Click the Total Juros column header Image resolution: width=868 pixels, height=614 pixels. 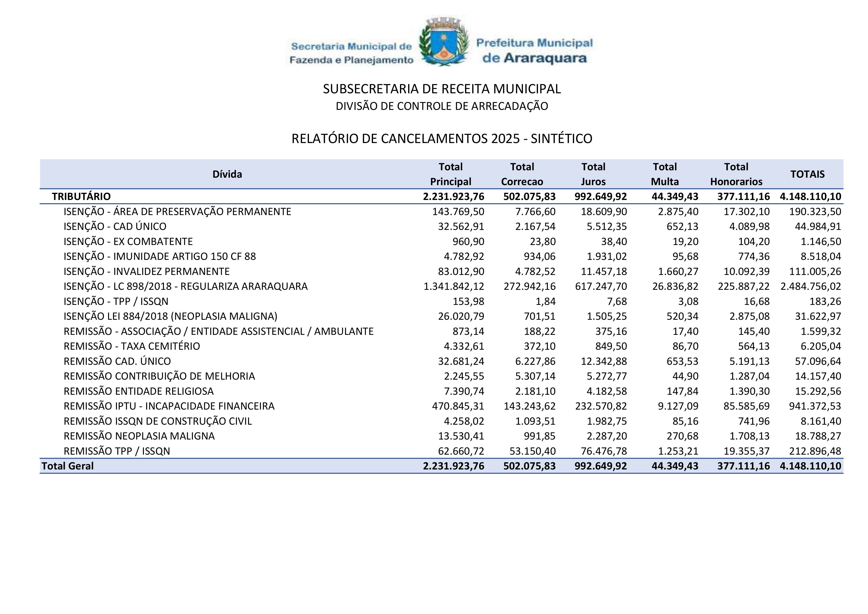click(593, 174)
